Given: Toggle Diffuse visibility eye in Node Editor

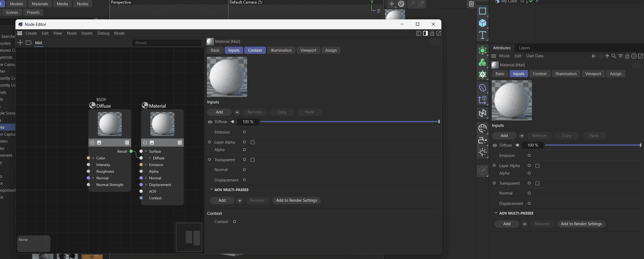Looking at the screenshot, I should pos(210,122).
